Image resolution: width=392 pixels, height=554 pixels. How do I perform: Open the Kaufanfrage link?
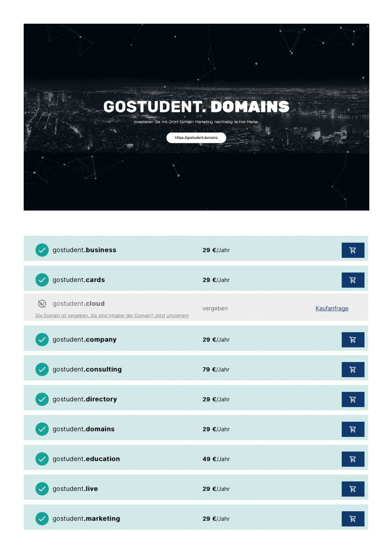[x=332, y=308]
